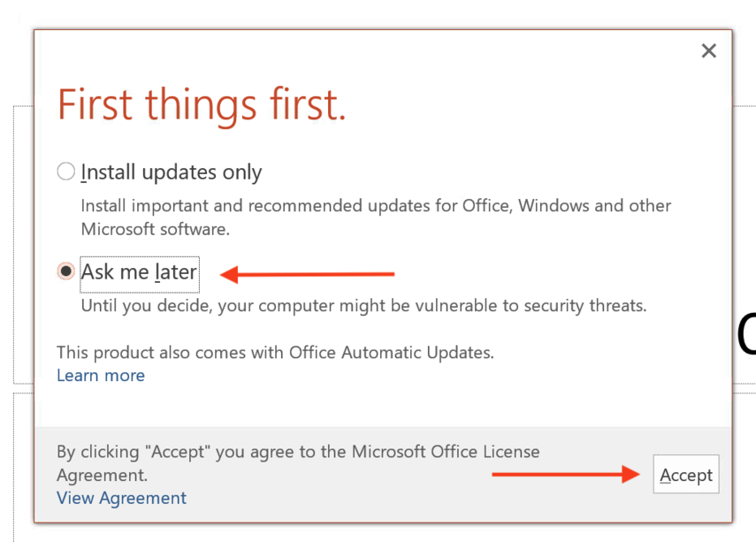Viewport: 756px width, 542px height.
Task: Click the "First things first." heading
Action: point(202,105)
